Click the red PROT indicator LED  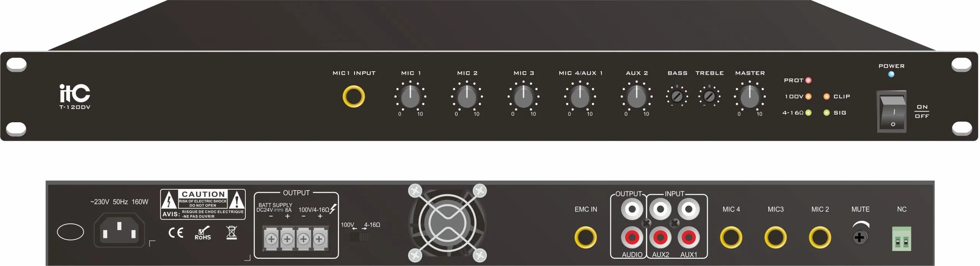808,80
